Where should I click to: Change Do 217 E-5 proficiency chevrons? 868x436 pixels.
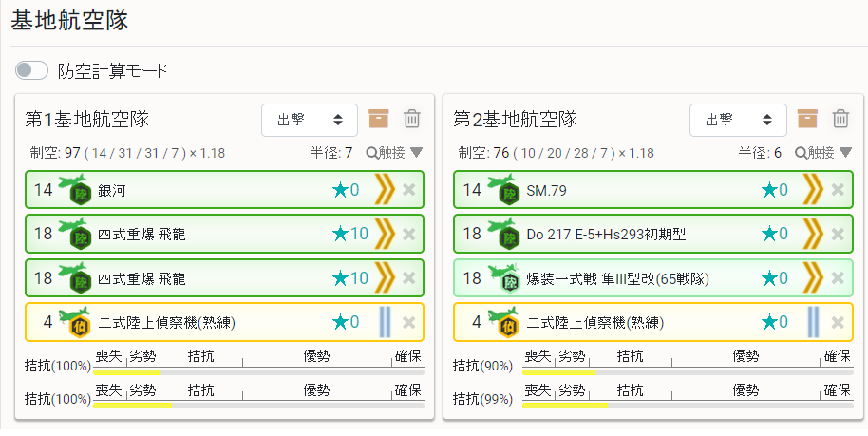click(x=813, y=234)
